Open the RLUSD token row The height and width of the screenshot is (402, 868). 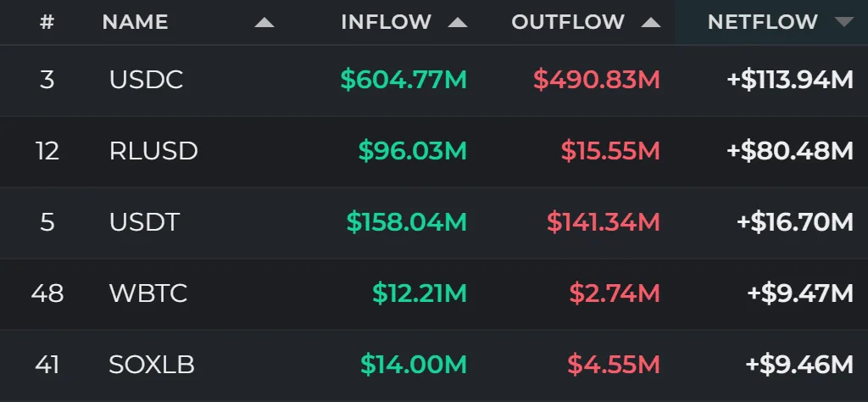[434, 151]
